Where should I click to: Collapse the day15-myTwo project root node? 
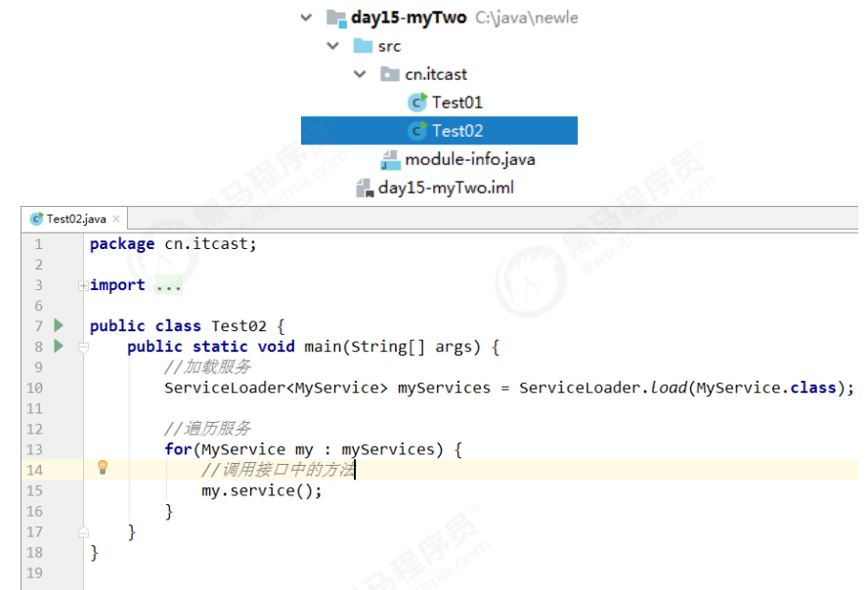click(308, 18)
